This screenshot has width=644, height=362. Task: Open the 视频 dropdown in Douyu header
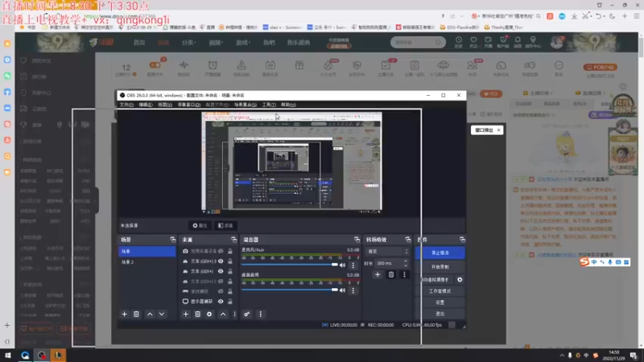[x=216, y=43]
